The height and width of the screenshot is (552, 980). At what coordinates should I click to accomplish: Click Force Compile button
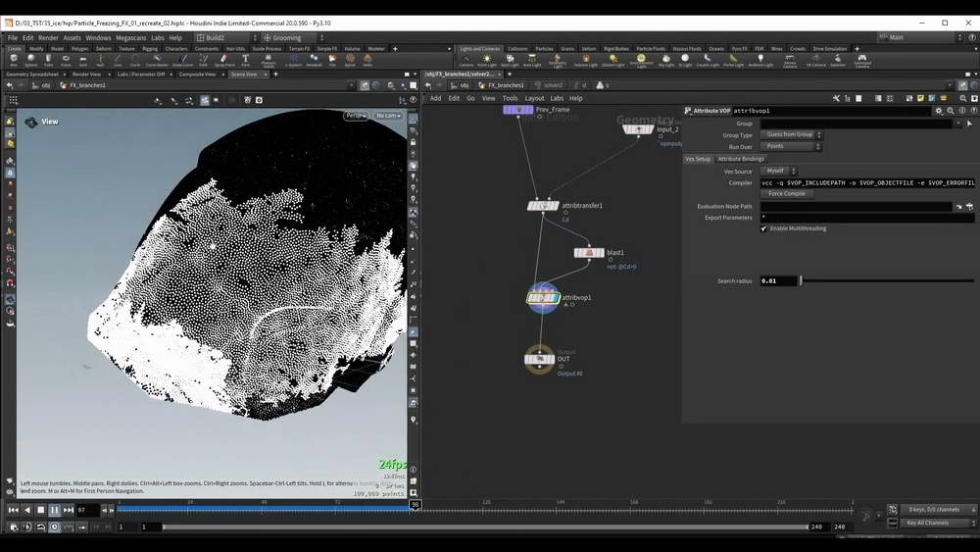[787, 194]
